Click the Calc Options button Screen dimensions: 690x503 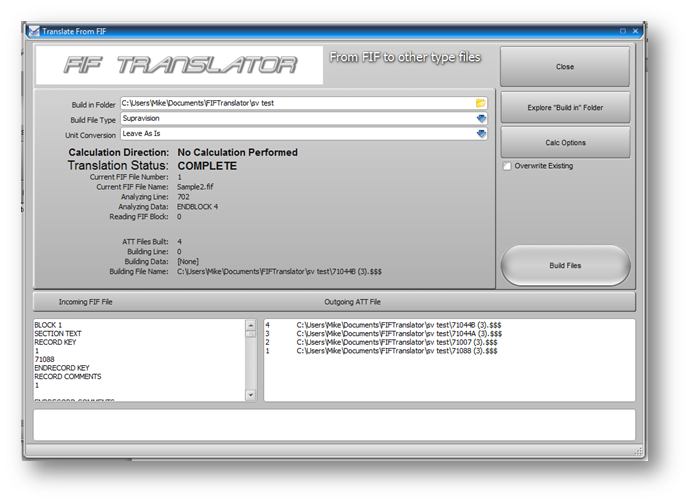564,142
